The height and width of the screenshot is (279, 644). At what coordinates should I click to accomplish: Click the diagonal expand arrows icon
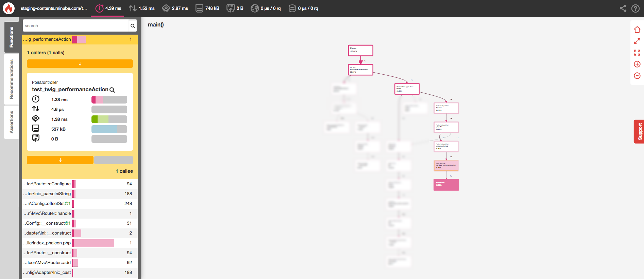tap(637, 41)
